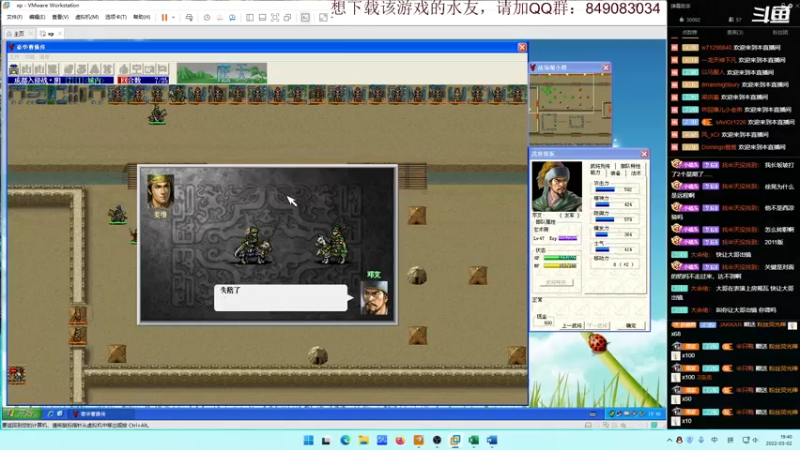800x450 pixels.
Task: Click the green HP status bar
Action: 560,258
